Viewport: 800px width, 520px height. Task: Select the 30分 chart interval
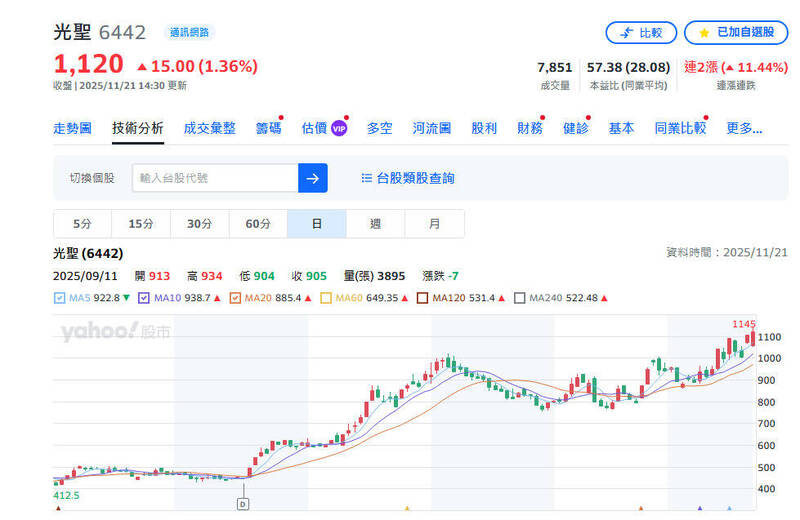[199, 224]
